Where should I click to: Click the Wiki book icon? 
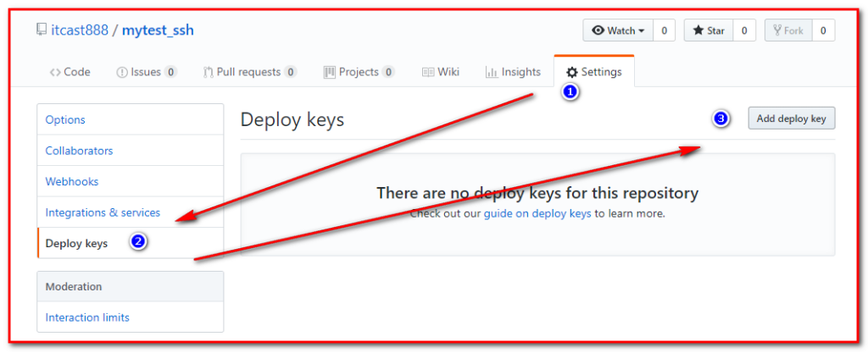[x=428, y=72]
